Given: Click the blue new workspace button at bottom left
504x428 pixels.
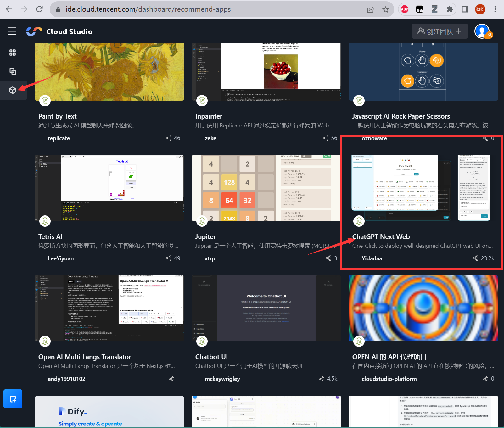Looking at the screenshot, I should point(13,399).
